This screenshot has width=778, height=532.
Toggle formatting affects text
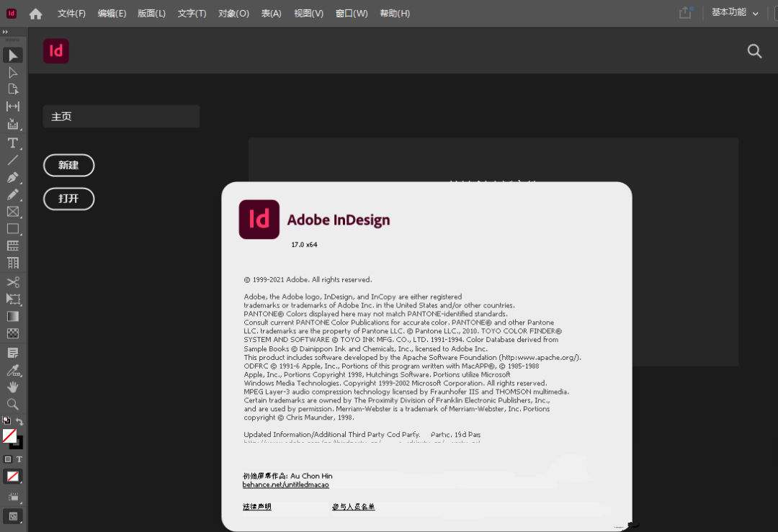click(x=19, y=459)
